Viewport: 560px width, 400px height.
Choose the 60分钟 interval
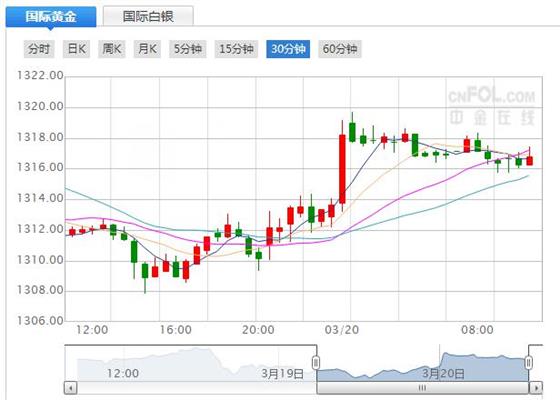pos(340,49)
